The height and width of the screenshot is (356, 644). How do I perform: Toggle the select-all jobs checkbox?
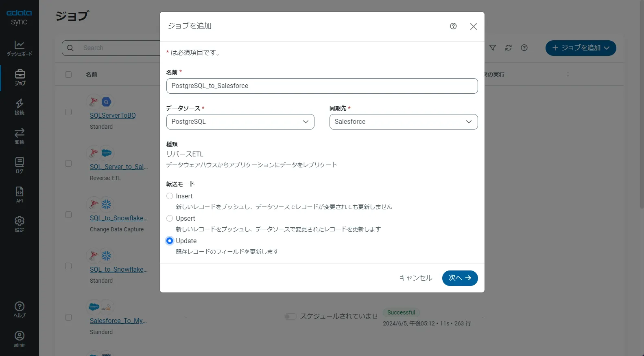click(x=68, y=75)
